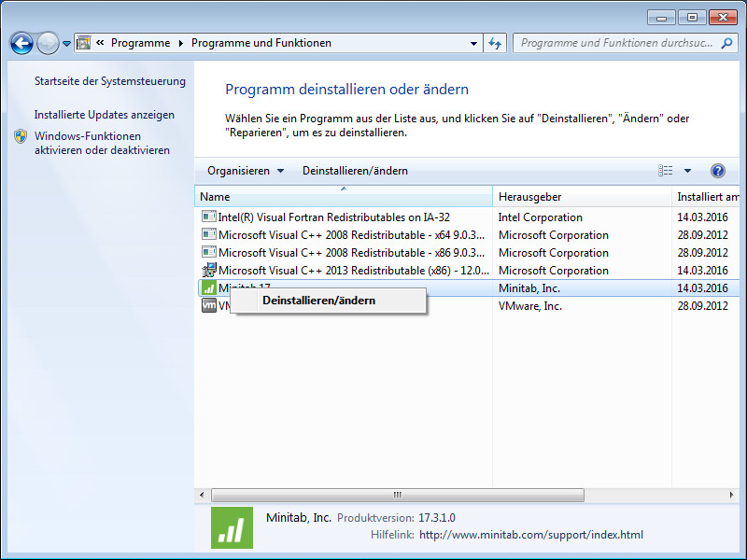Viewport: 747px width, 560px height.
Task: Click the 28.09.2012 date in VMware row
Action: (x=703, y=306)
